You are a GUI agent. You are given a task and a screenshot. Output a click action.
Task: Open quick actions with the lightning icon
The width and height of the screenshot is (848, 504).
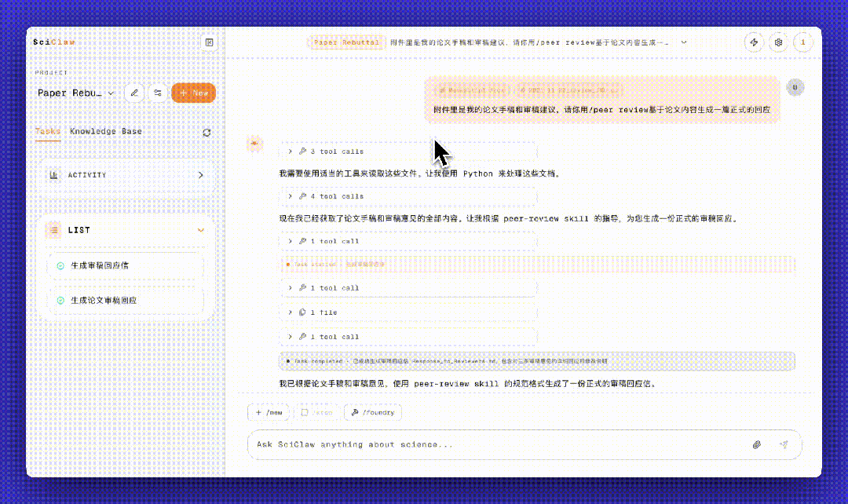pyautogui.click(x=754, y=42)
